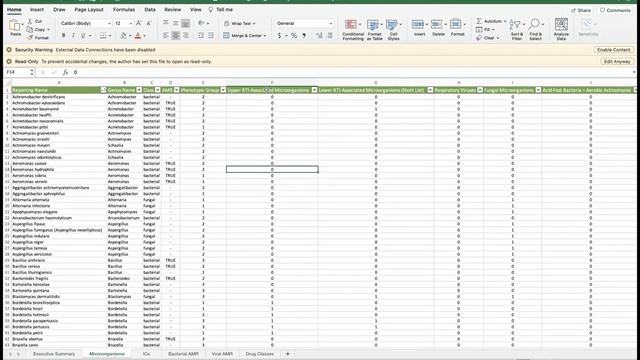Open Conditional Formatting
Image resolution: width=640 pixels, height=360 pixels.
tap(353, 29)
